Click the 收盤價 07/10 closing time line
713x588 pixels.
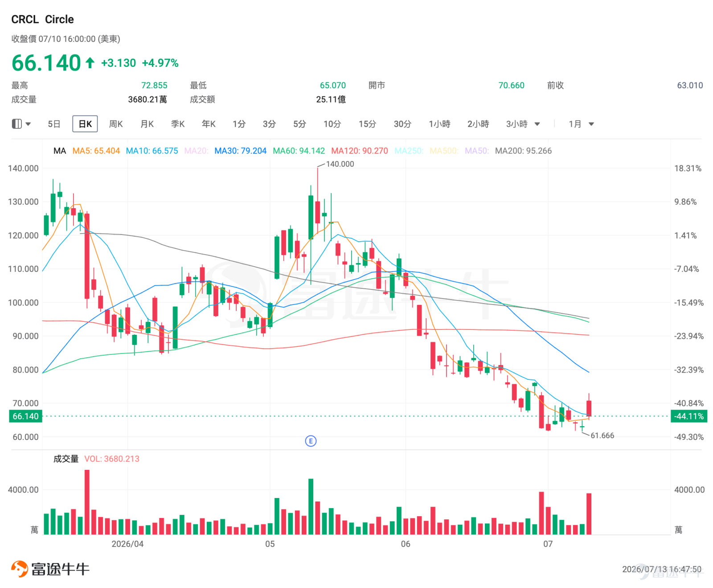tap(66, 39)
